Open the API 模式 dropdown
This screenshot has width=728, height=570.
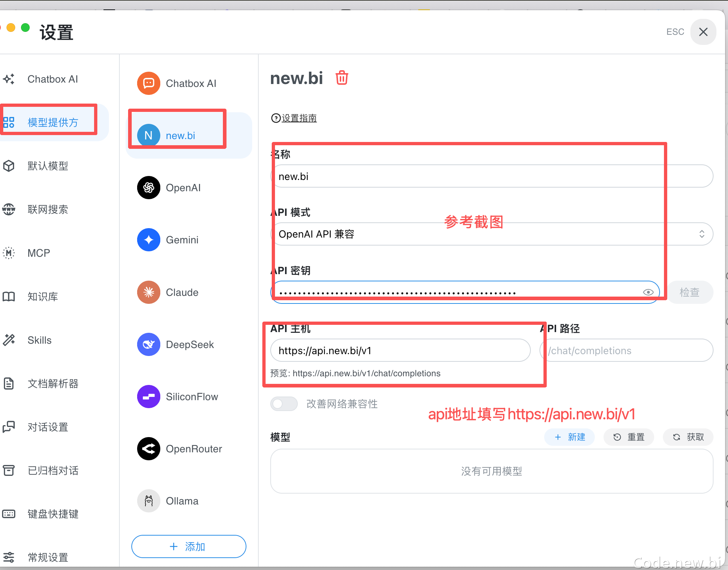click(492, 234)
